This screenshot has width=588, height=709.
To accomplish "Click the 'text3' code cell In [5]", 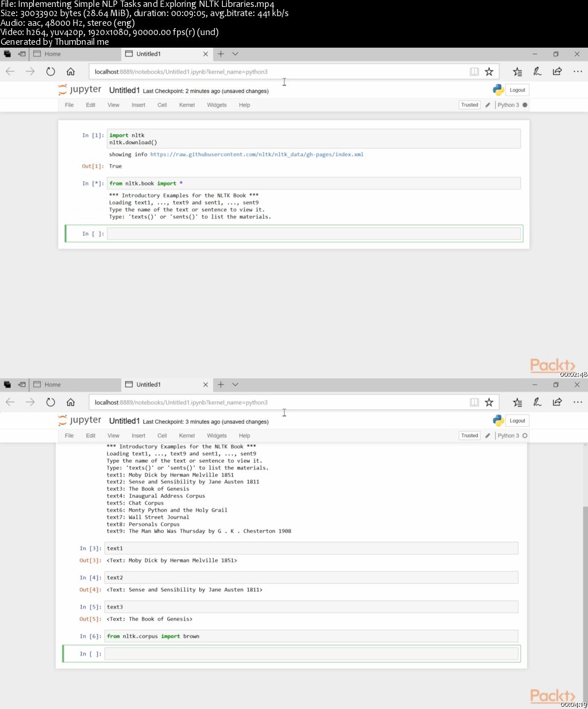I will click(311, 607).
